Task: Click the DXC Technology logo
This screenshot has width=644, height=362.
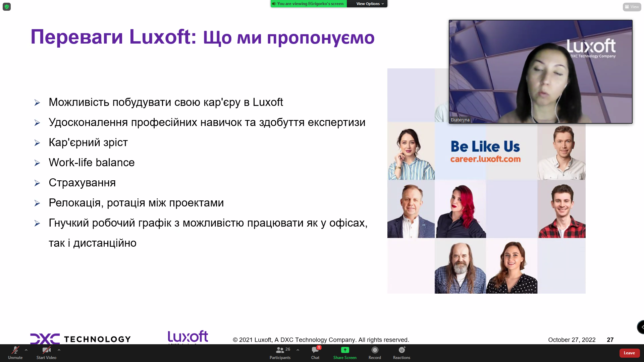Action: (80, 339)
